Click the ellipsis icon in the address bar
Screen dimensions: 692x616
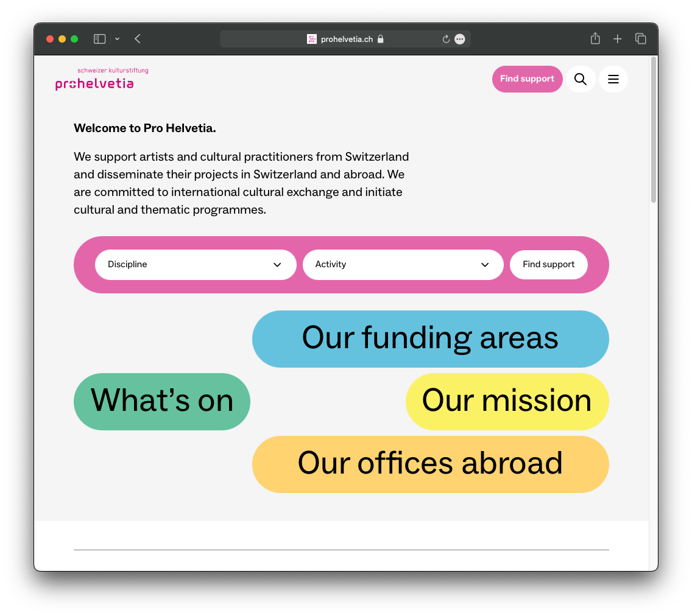460,39
